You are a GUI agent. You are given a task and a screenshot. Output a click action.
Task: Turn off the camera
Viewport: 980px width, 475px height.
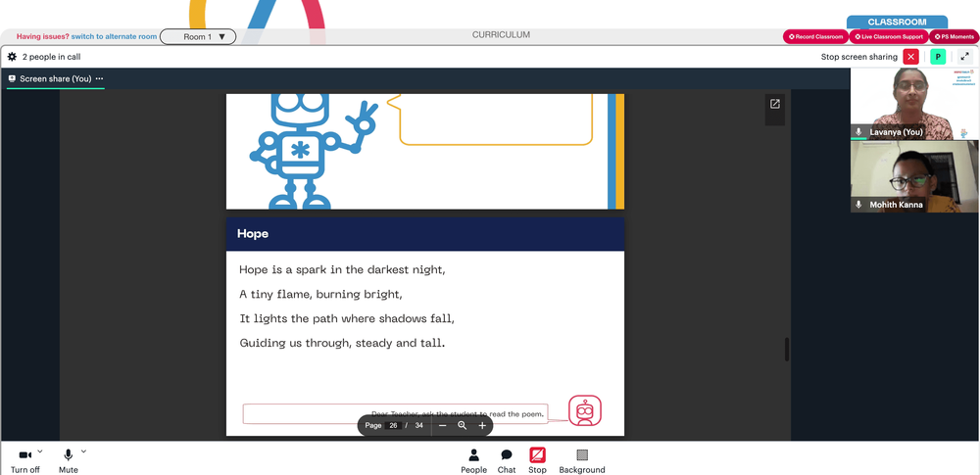tap(25, 461)
